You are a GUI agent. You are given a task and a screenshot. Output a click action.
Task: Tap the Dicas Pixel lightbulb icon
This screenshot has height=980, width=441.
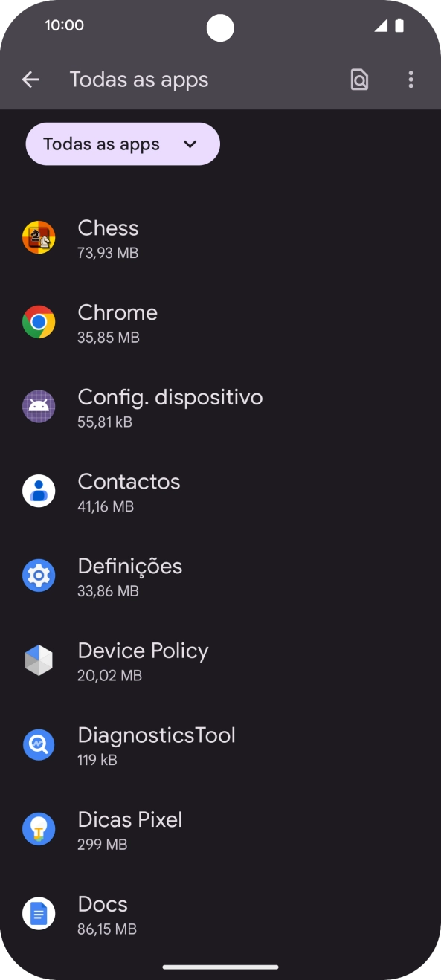pos(39,830)
